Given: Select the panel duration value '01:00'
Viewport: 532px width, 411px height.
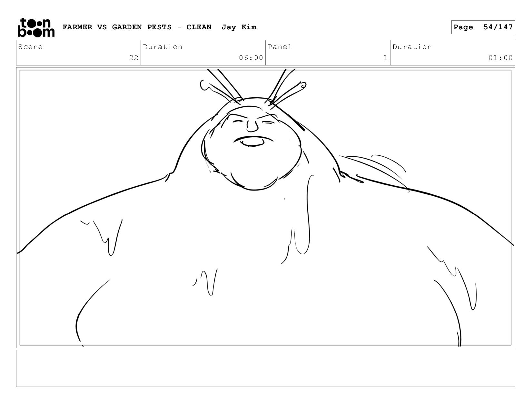Looking at the screenshot, I should point(500,58).
